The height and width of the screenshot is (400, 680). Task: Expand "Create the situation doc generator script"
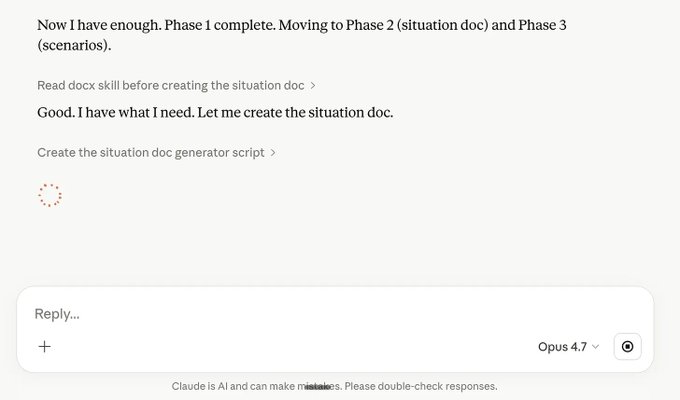(156, 153)
